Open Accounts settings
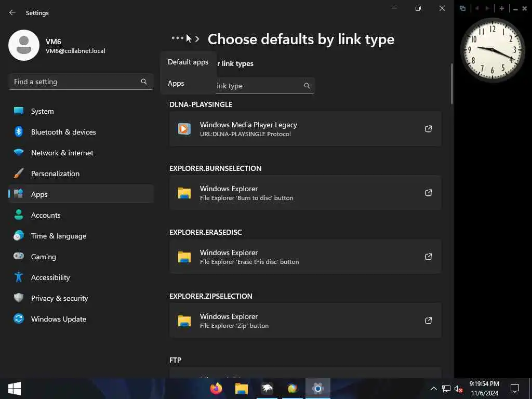The image size is (532, 399). tap(81, 215)
